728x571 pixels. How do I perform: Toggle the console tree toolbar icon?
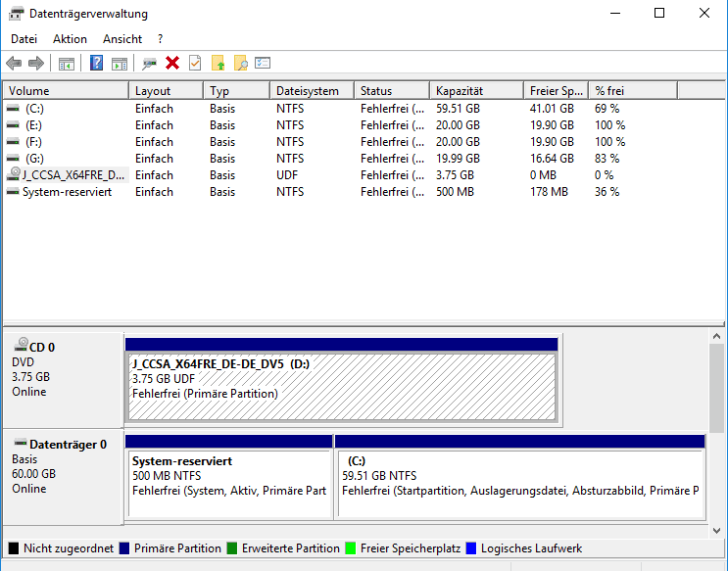coord(67,64)
